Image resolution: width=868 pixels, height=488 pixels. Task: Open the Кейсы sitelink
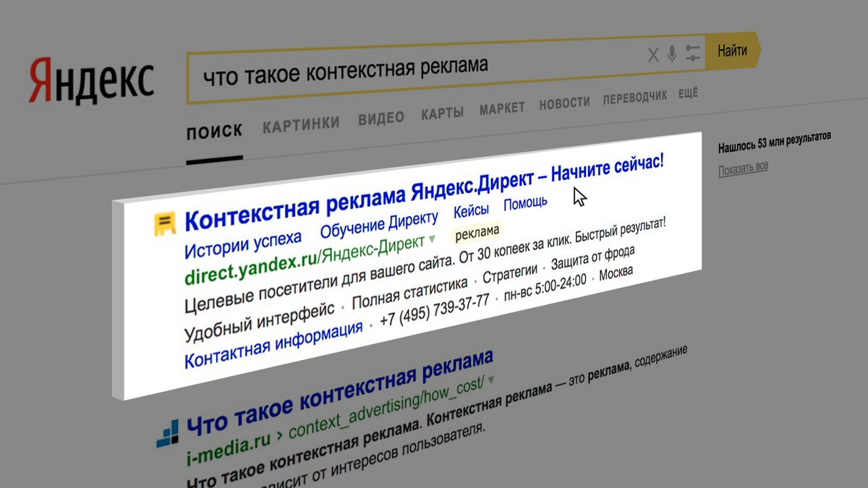[x=471, y=212]
